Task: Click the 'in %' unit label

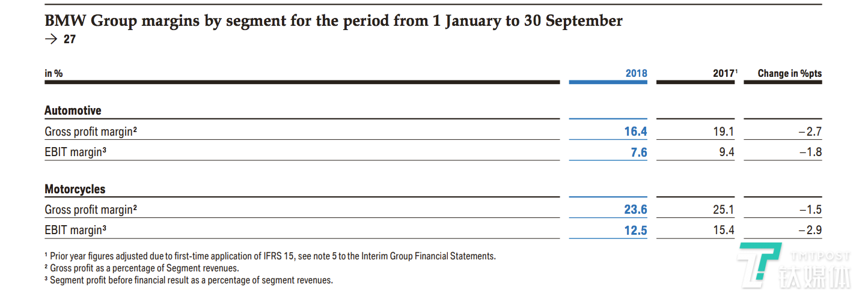Action: tap(53, 73)
